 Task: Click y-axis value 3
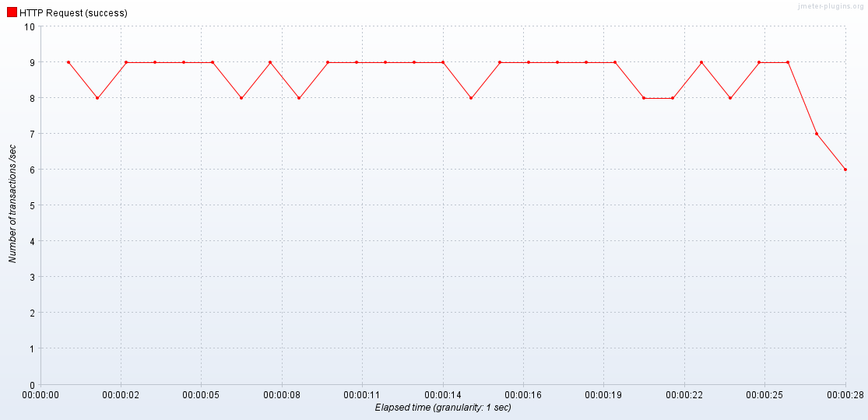32,277
